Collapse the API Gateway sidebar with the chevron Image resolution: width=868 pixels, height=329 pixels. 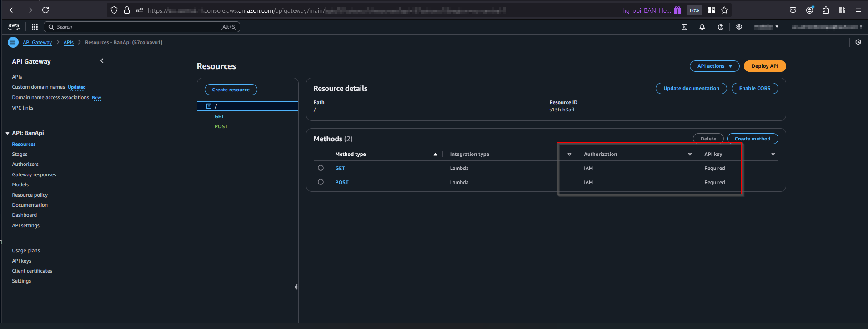tap(102, 60)
